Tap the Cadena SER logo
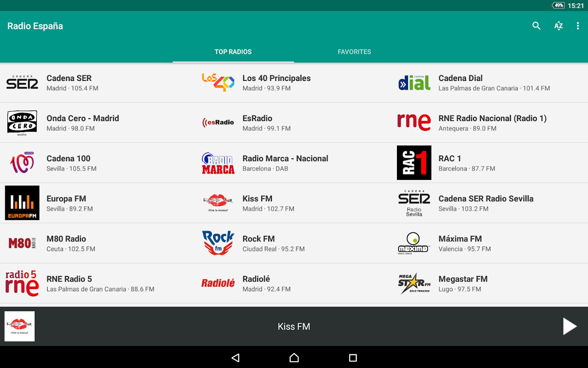Screen dimensions: 588x368 click(x=22, y=82)
